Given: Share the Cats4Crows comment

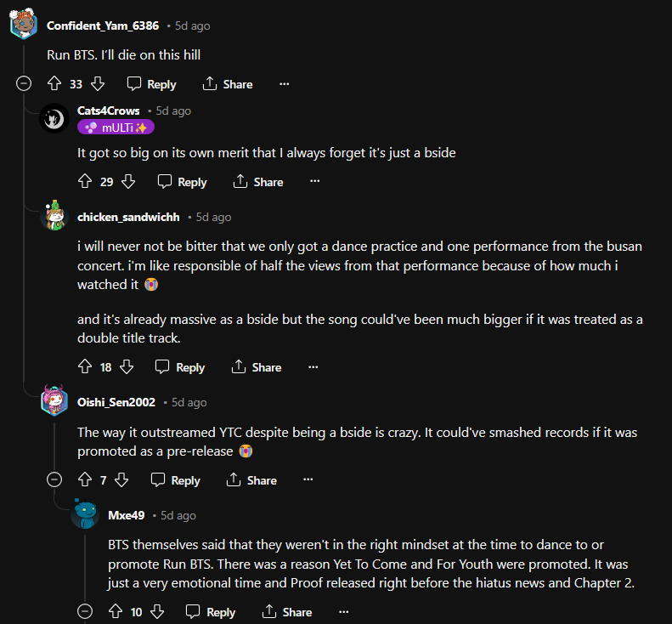Looking at the screenshot, I should tap(258, 182).
